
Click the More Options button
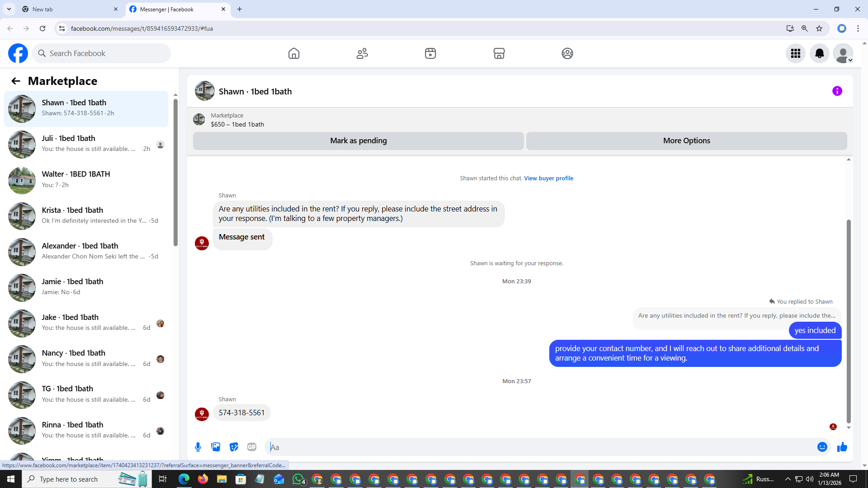pyautogui.click(x=686, y=141)
